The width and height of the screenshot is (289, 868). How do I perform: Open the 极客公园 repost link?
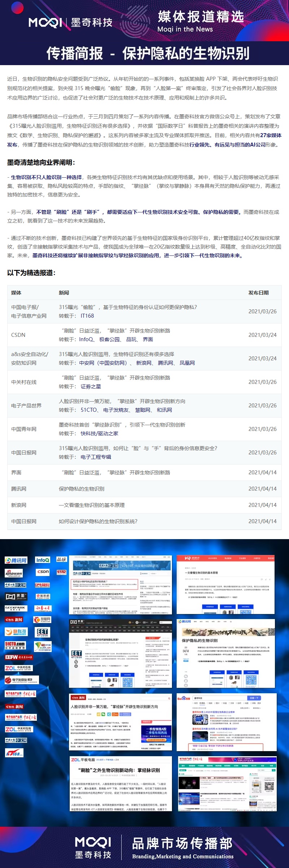point(109,339)
